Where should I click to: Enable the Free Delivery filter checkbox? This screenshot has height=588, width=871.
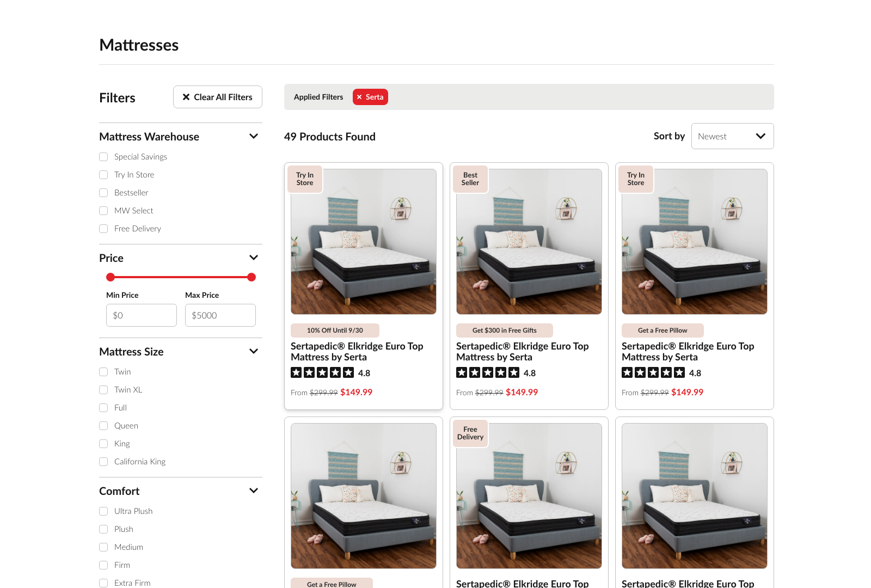pos(103,229)
